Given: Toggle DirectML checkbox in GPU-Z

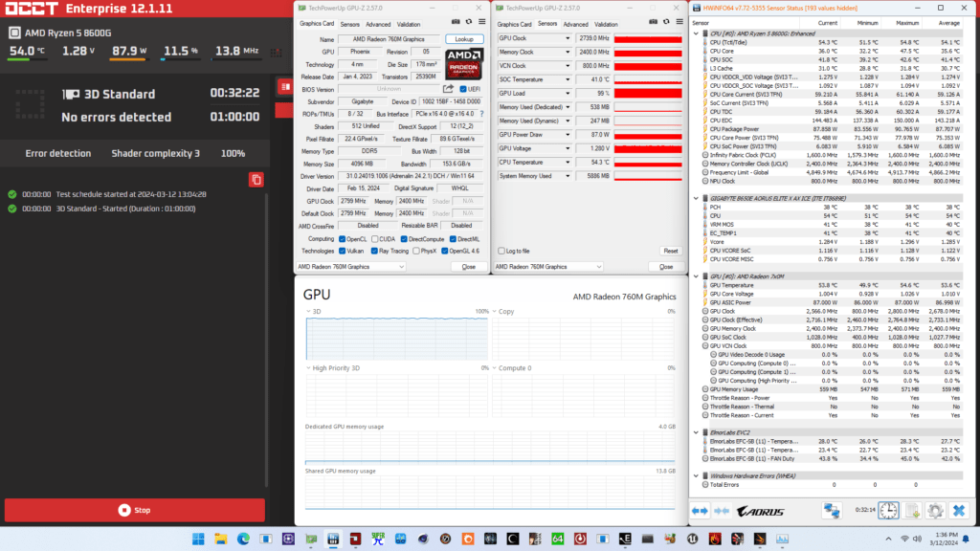Looking at the screenshot, I should click(453, 239).
